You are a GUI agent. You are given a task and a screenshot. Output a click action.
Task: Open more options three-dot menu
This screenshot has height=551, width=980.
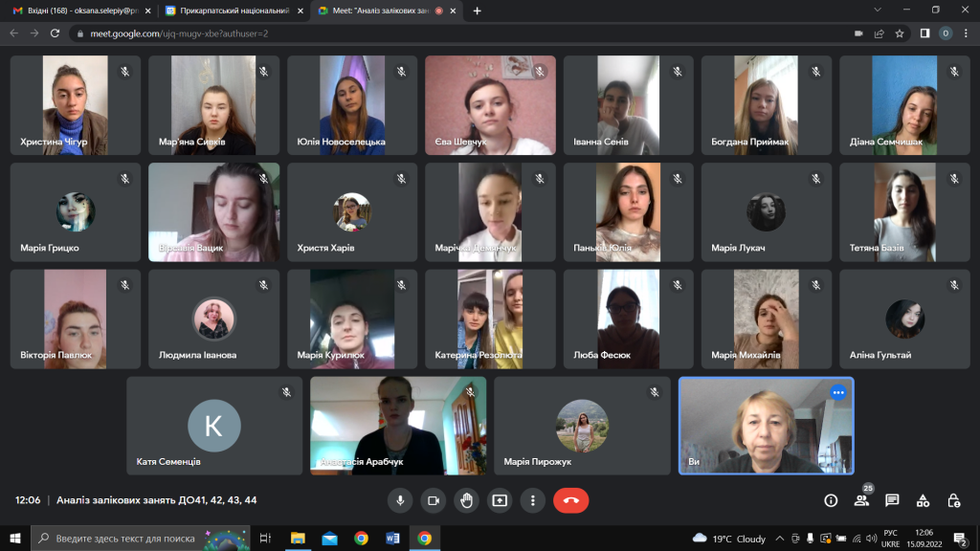532,500
